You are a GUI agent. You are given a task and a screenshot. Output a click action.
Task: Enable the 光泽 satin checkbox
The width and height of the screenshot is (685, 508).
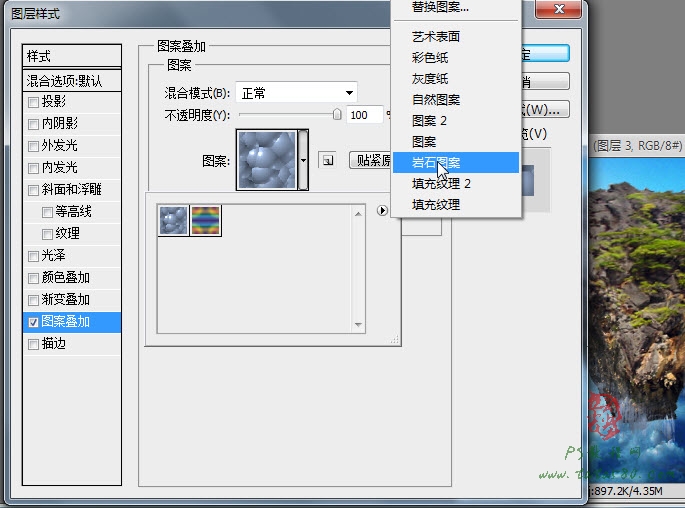point(33,256)
